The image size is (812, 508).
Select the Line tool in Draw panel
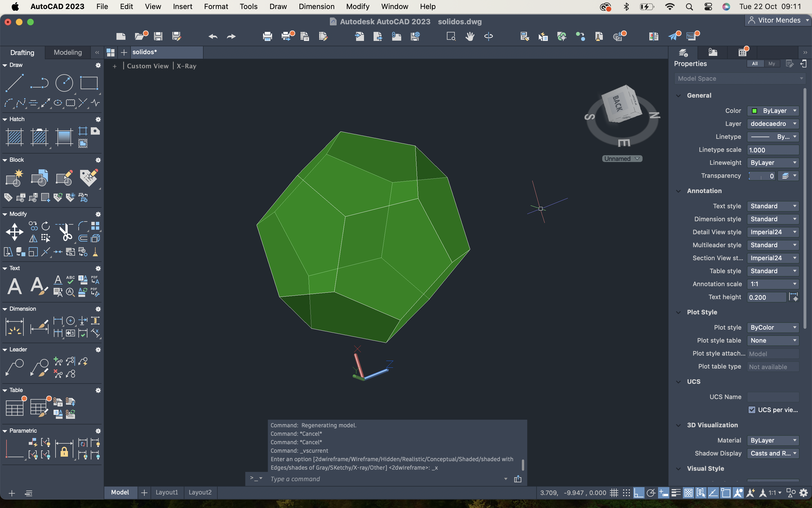point(14,83)
